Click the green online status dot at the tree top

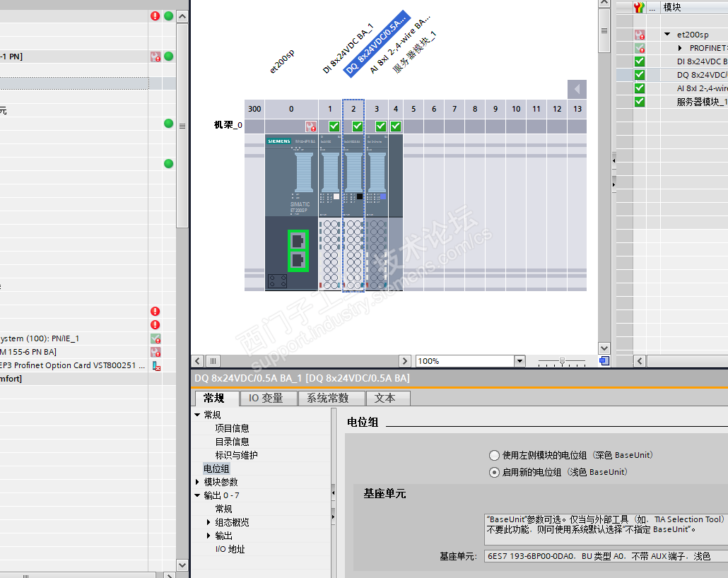pyautogui.click(x=168, y=16)
